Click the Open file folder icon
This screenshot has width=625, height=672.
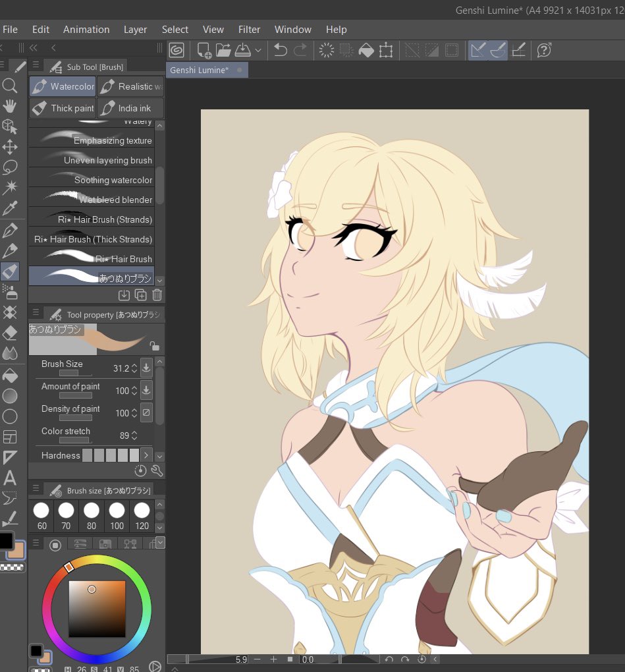pos(223,50)
